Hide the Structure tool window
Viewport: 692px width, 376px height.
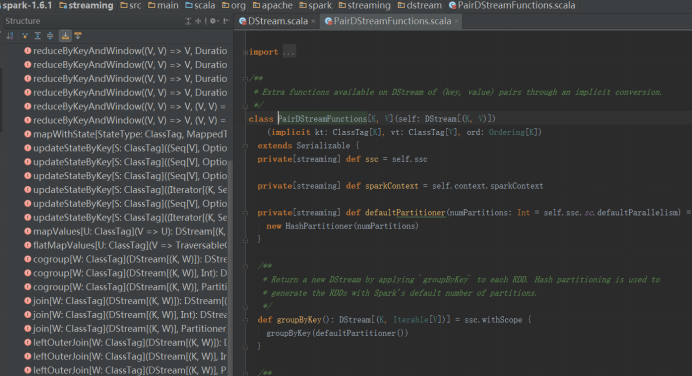226,21
